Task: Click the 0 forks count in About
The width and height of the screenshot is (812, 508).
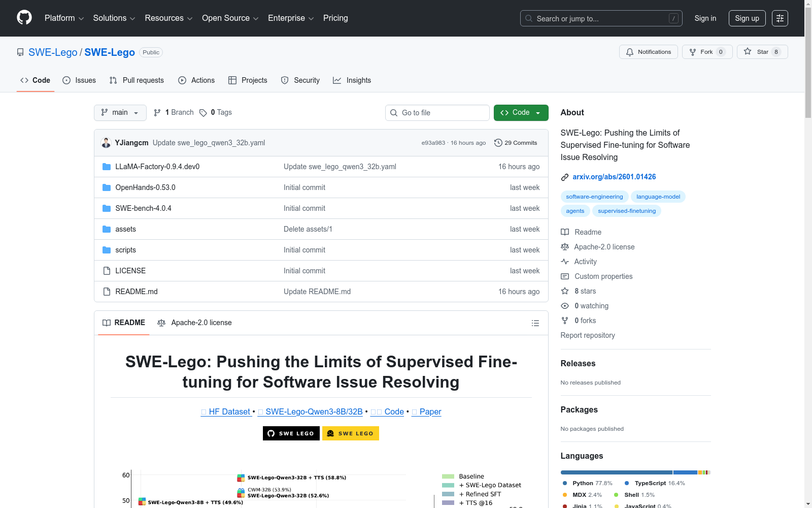Action: click(x=585, y=321)
